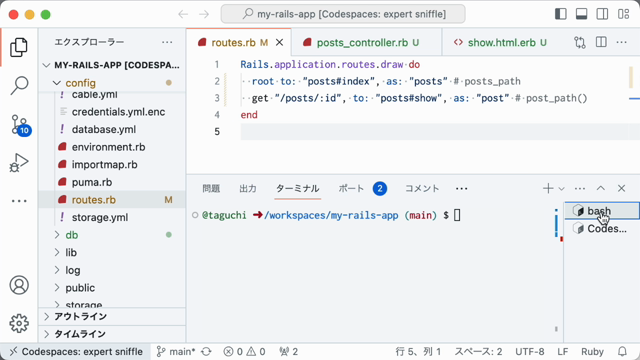Switch to posts_controller.rb tab
The height and width of the screenshot is (360, 640).
point(361,42)
